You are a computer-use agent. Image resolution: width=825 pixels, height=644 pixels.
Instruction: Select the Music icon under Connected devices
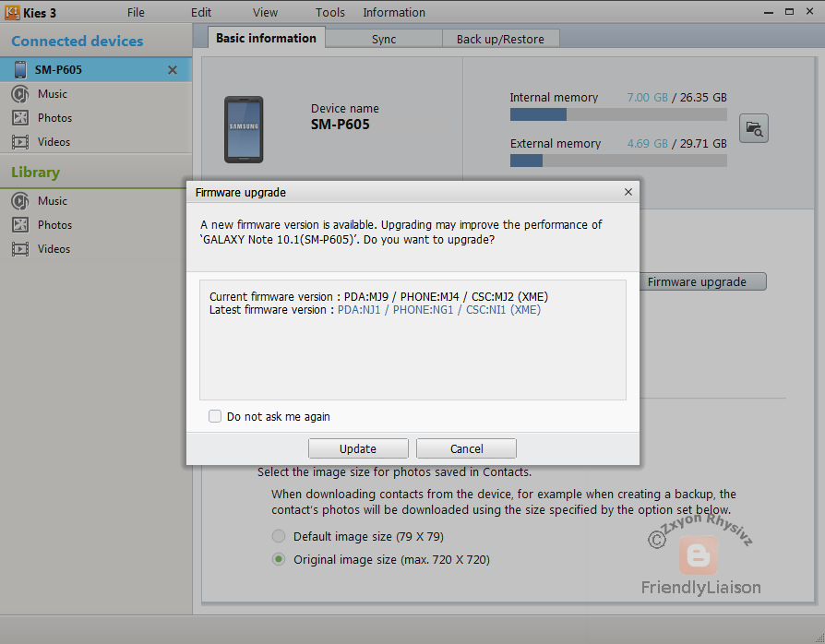point(18,93)
